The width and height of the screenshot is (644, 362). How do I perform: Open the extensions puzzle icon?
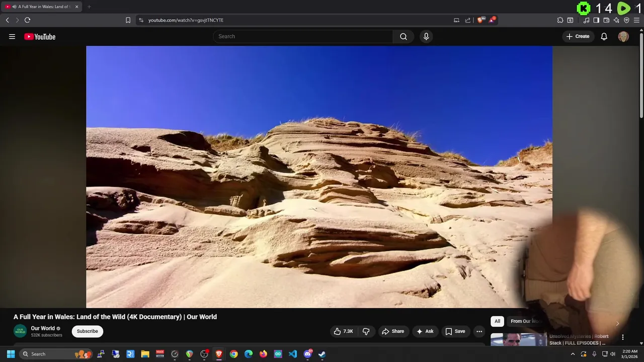click(560, 20)
